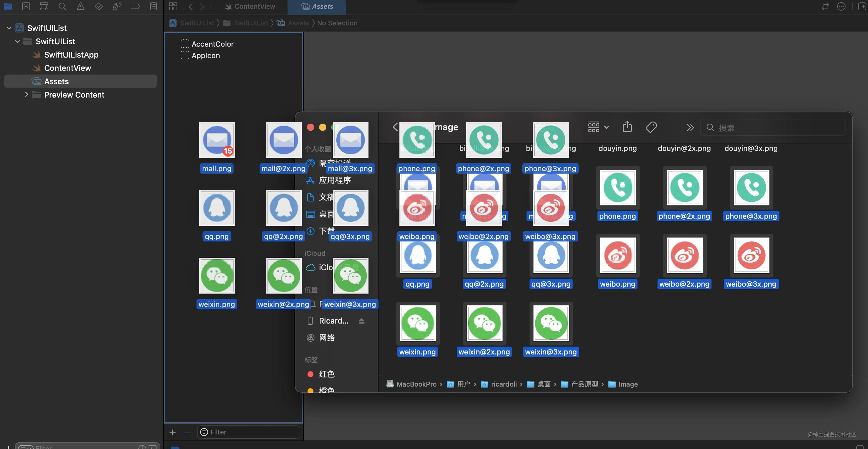The width and height of the screenshot is (868, 449).
Task: Click the Finder share icon
Action: tap(627, 127)
